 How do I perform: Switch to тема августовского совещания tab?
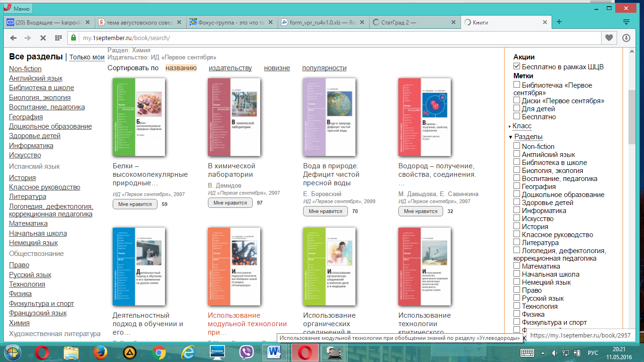tap(140, 22)
